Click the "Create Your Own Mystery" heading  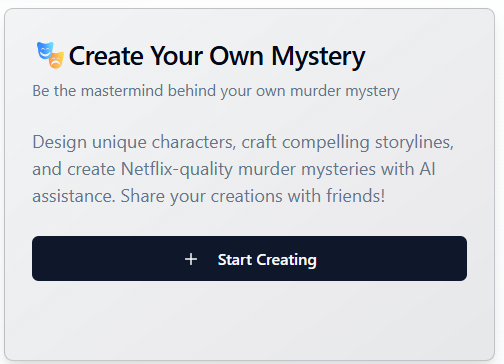click(217, 57)
